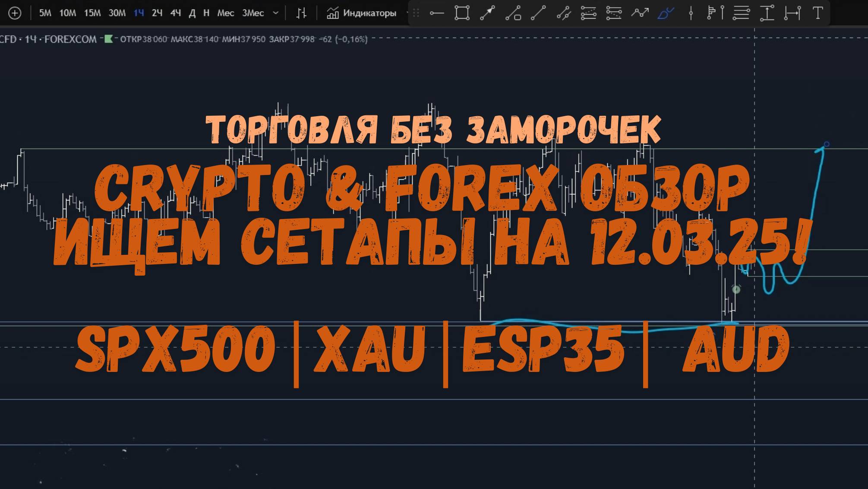This screenshot has height=489, width=868.
Task: Select the Rectangle drawing tool
Action: click(462, 13)
